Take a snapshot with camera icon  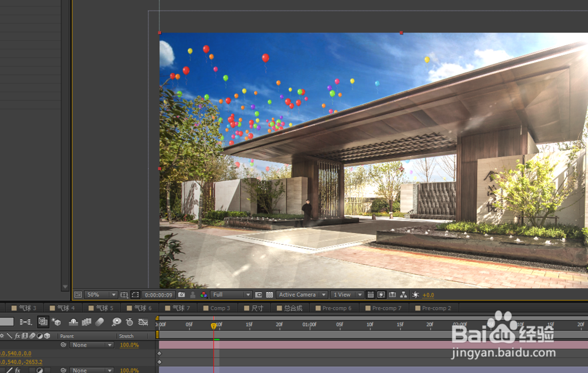[182, 295]
